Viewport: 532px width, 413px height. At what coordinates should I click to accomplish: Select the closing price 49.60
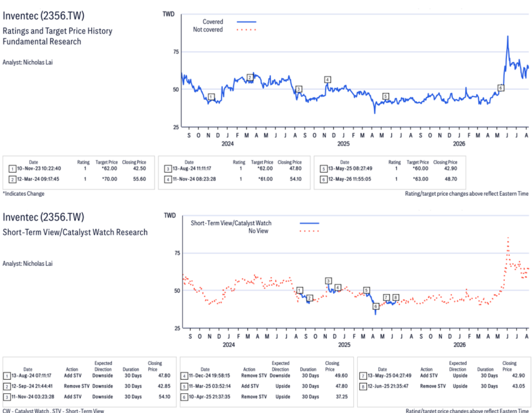tap(341, 376)
